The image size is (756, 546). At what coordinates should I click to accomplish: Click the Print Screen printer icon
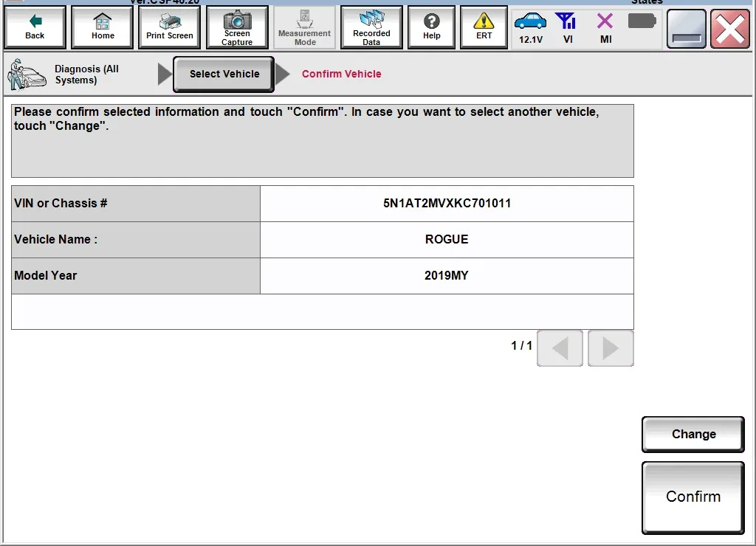pyautogui.click(x=170, y=27)
